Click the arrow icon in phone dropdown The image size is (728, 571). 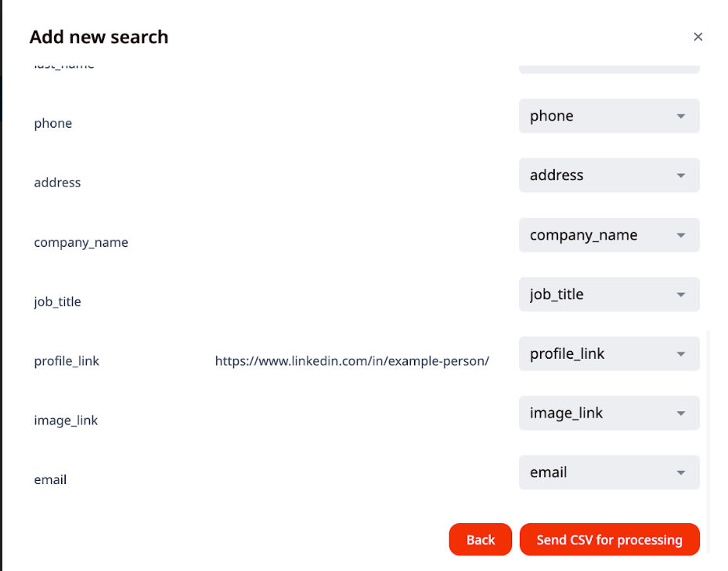[x=681, y=116]
